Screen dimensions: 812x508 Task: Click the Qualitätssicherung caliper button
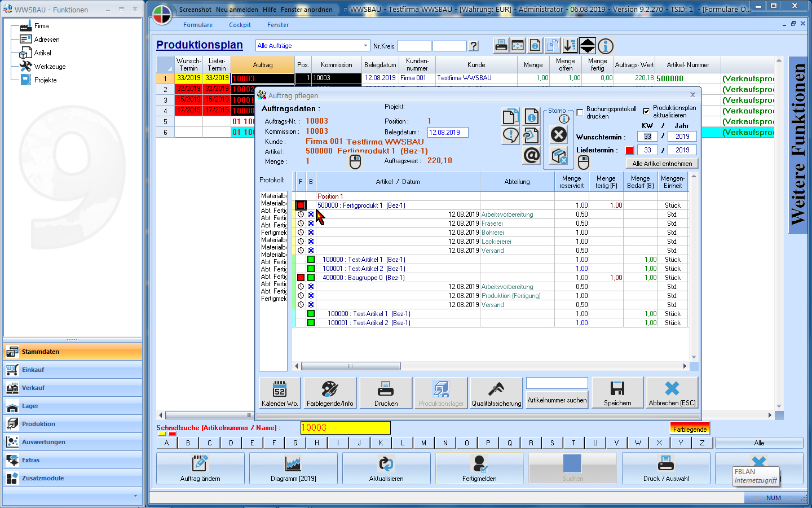pyautogui.click(x=496, y=392)
